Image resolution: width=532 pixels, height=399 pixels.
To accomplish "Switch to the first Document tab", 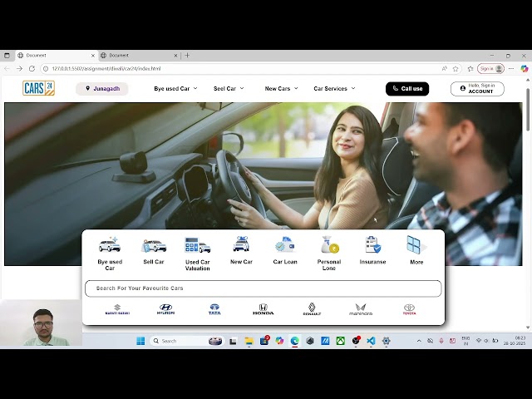I will (x=57, y=56).
